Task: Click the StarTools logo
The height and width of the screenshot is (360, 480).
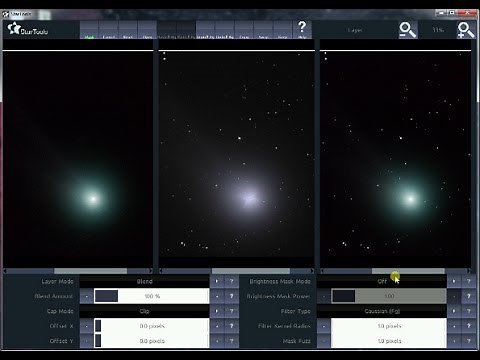Action: pyautogui.click(x=28, y=29)
